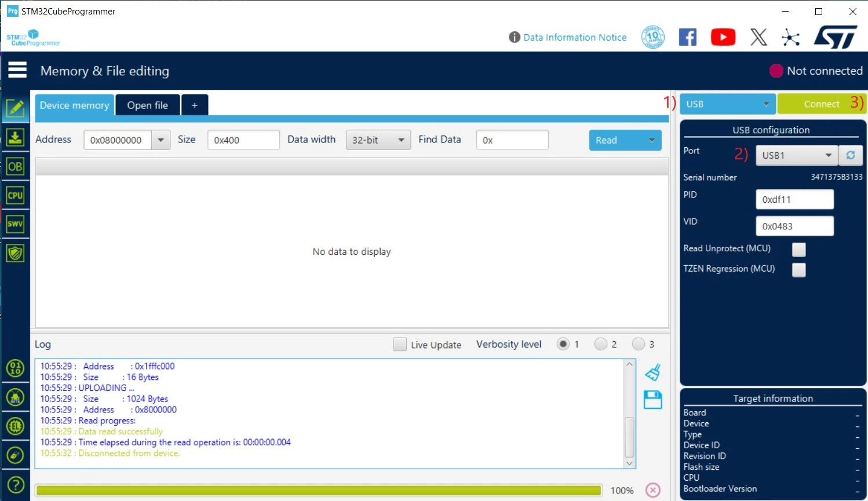Click the log scrollbar thumb
The width and height of the screenshot is (868, 501).
click(629, 436)
